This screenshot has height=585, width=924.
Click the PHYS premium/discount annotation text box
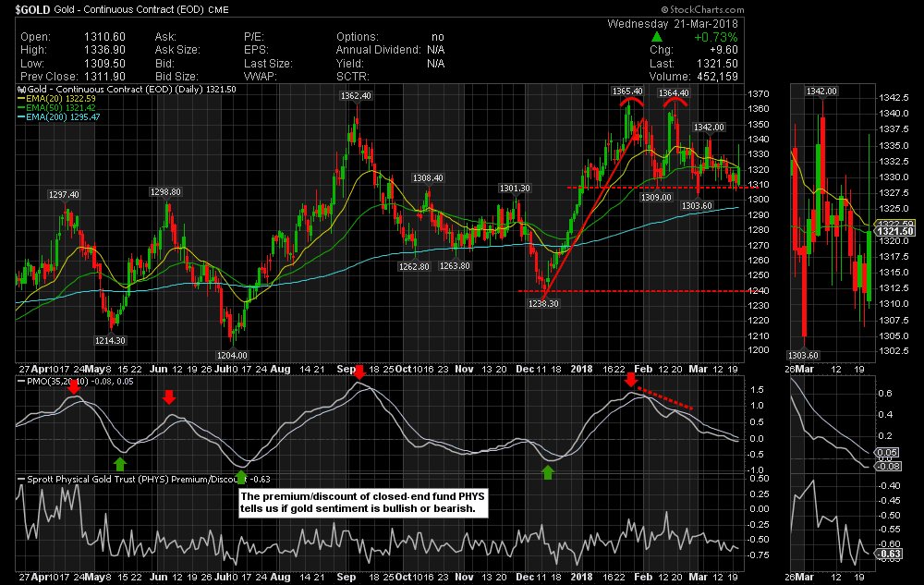(x=363, y=503)
